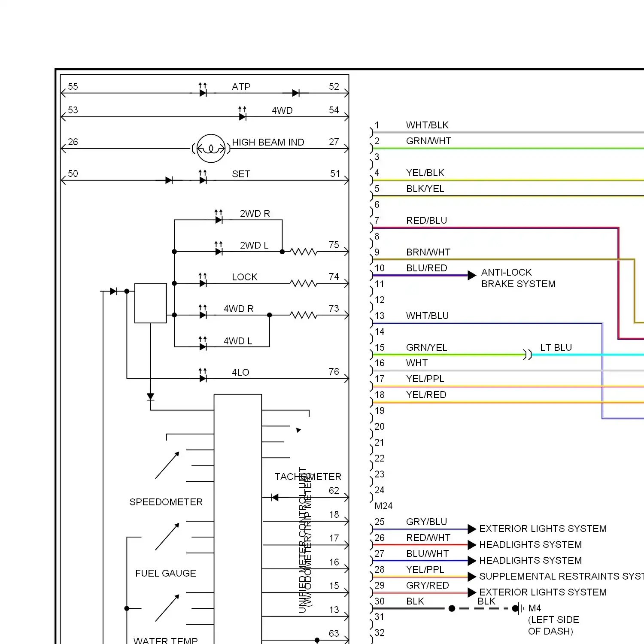The height and width of the screenshot is (644, 644).
Task: Click the resistor symbol on the terminal 73 line
Action: 304,315
